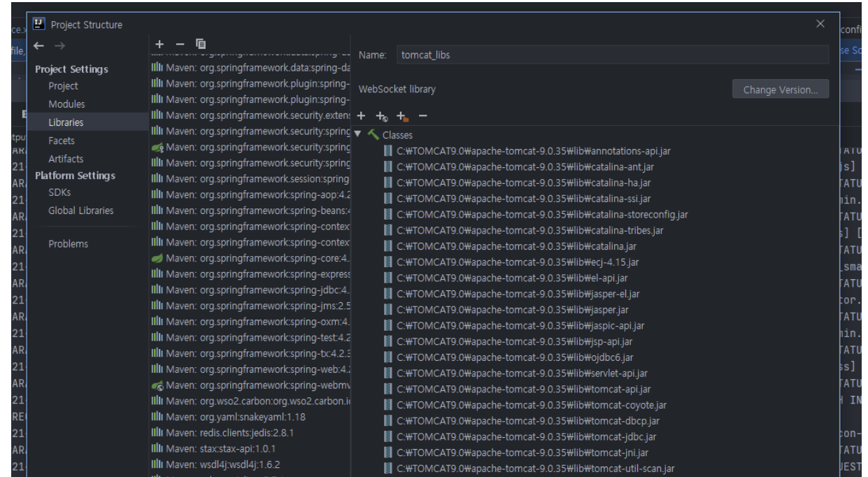The width and height of the screenshot is (868, 477).
Task: Open Modules settings page
Action: click(66, 104)
